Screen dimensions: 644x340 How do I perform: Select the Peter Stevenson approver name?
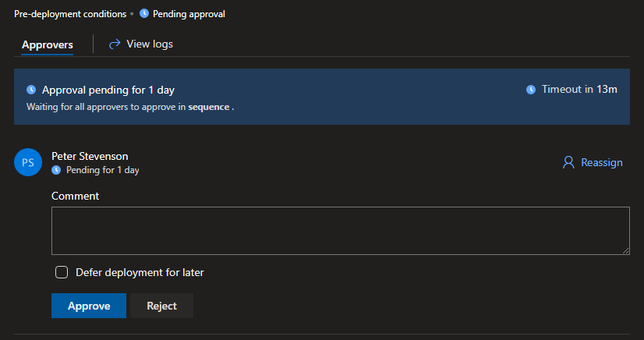pos(90,157)
